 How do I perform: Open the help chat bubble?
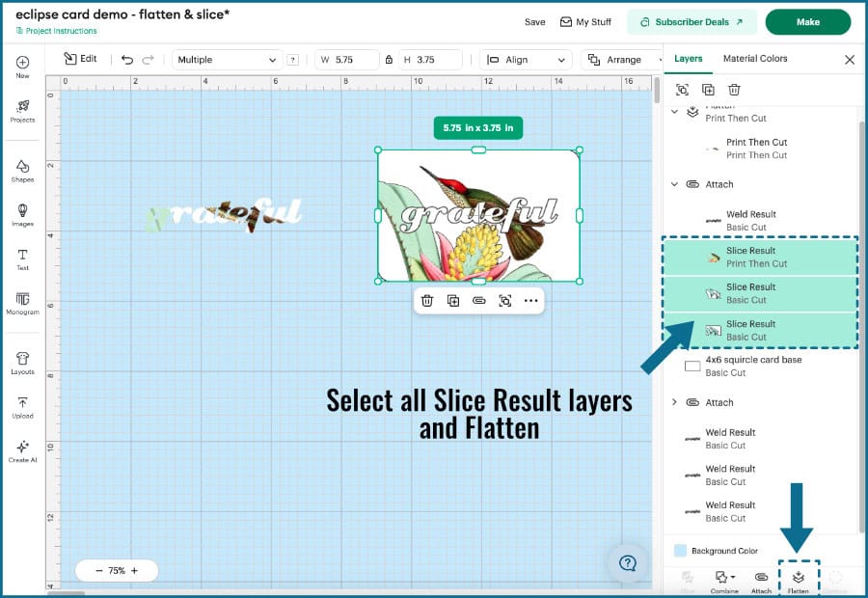tap(628, 563)
